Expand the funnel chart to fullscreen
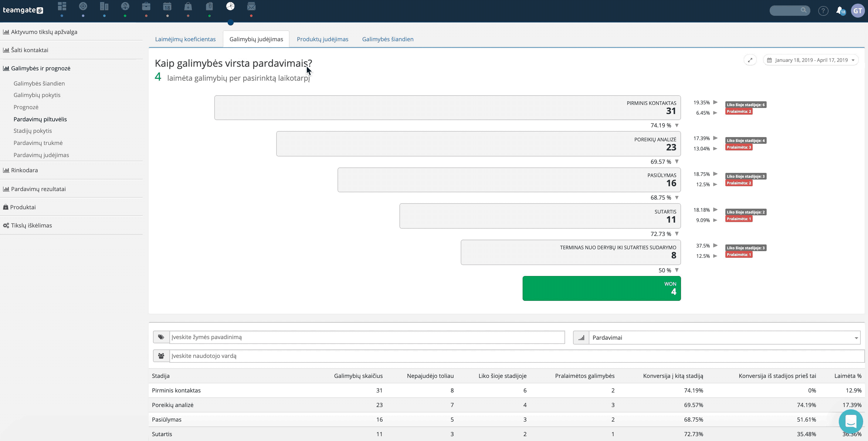 pyautogui.click(x=750, y=60)
